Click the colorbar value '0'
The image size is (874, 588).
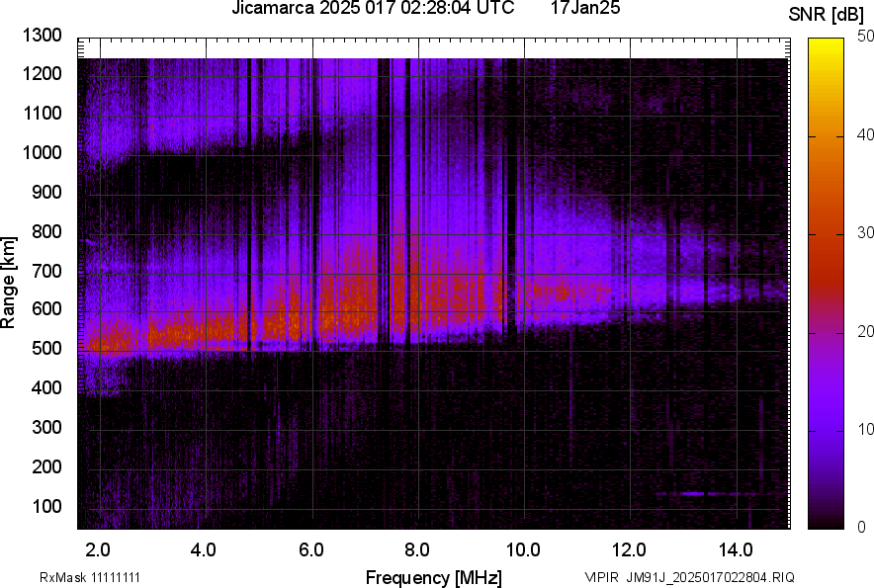(862, 527)
